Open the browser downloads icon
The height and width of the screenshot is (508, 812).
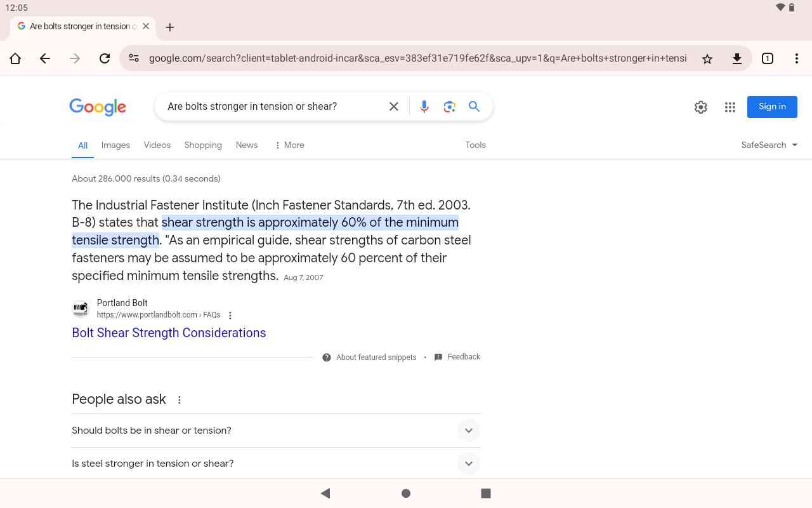[737, 58]
